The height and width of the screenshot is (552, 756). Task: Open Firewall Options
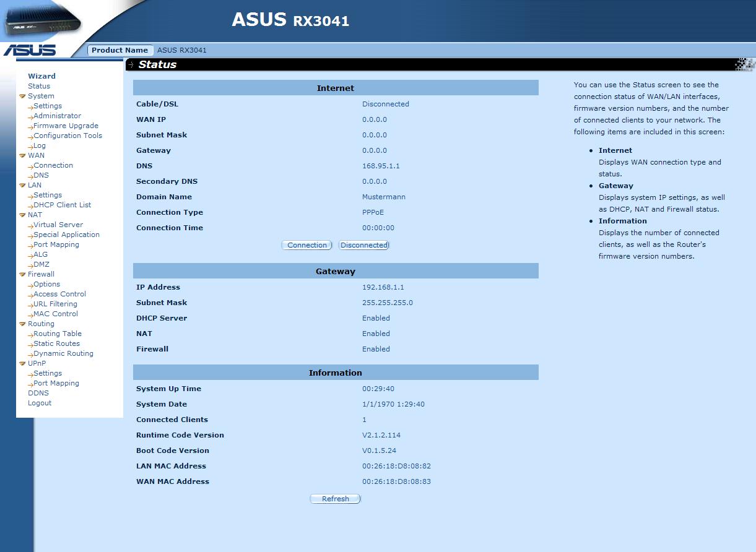point(47,284)
